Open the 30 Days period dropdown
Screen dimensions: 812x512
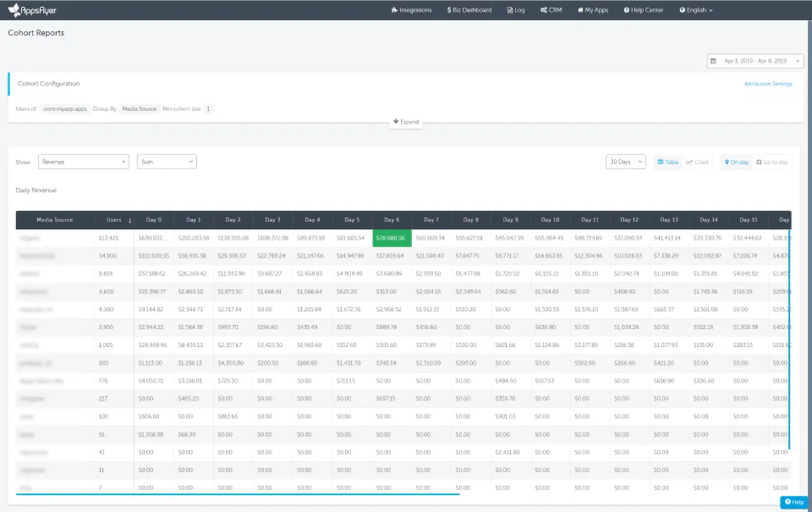coord(625,162)
